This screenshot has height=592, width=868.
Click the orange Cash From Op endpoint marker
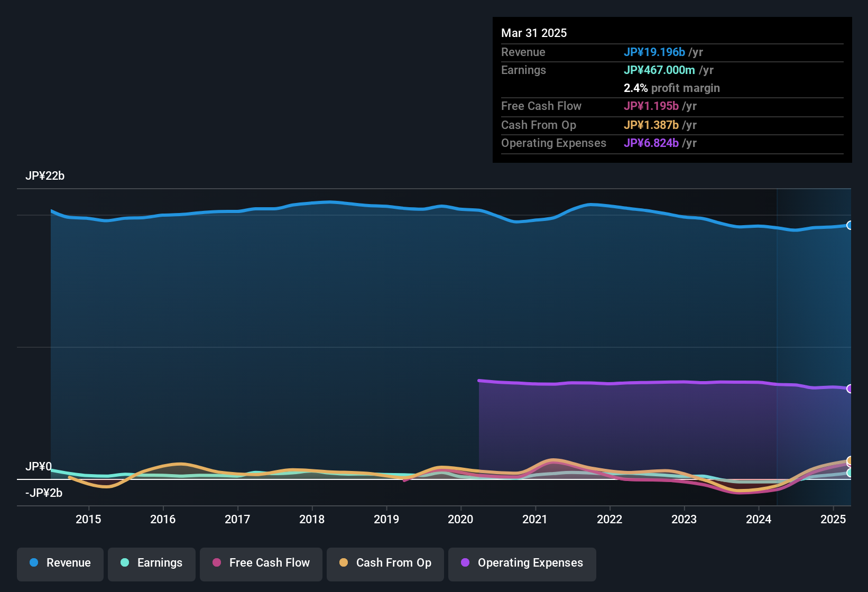(850, 461)
